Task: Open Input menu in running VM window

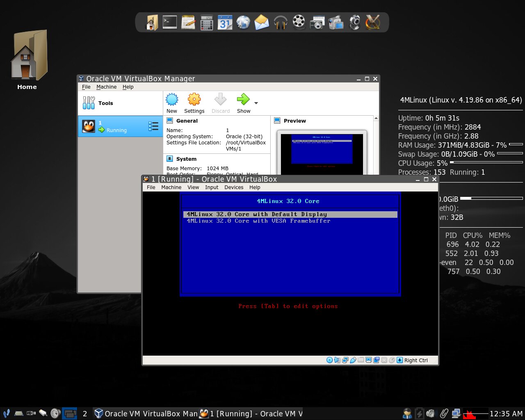Action: [x=212, y=187]
